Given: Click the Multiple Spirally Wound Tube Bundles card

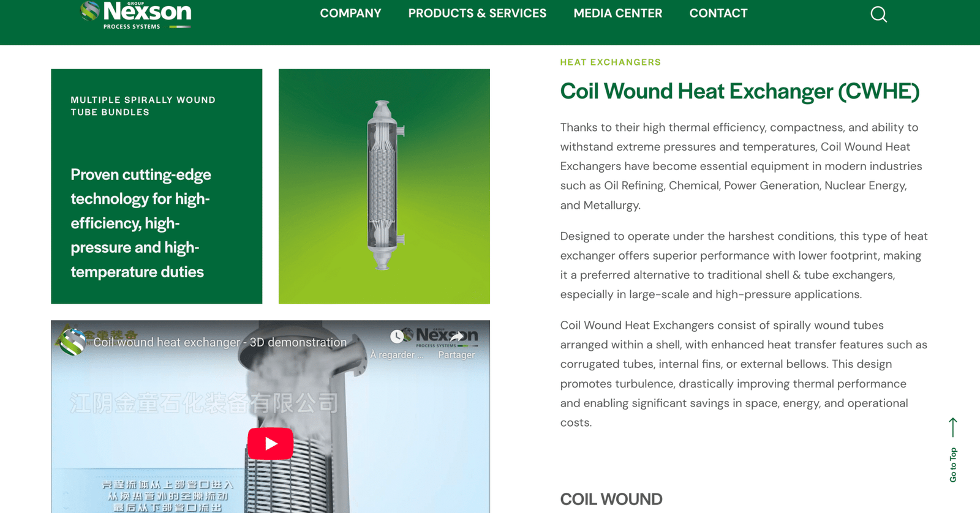Looking at the screenshot, I should coord(156,186).
